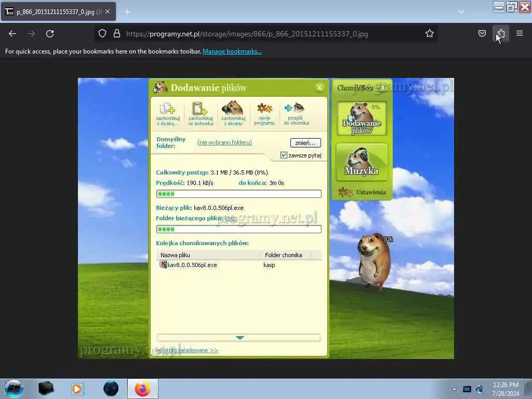Click the desktop hamster mascot
The width and height of the screenshot is (532, 399).
click(374, 261)
